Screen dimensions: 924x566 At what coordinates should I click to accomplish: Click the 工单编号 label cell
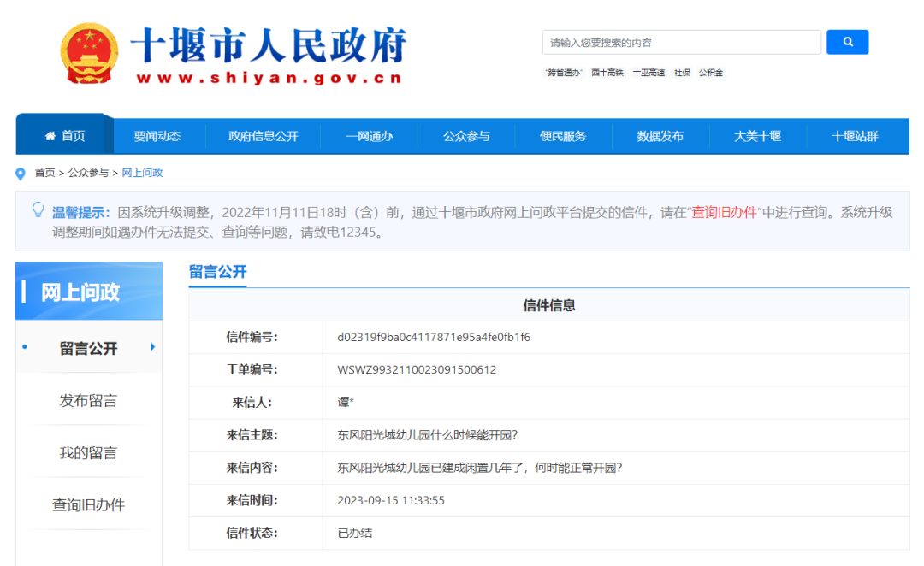tap(256, 370)
